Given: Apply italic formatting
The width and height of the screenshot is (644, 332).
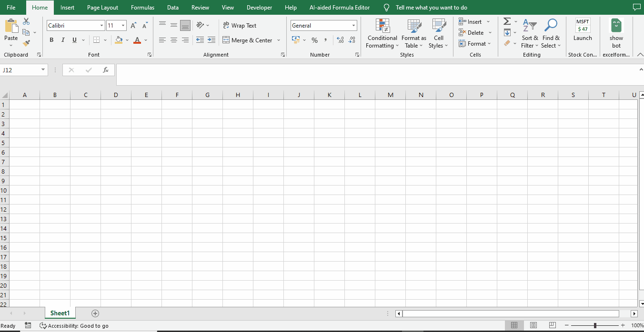Looking at the screenshot, I should [x=63, y=40].
